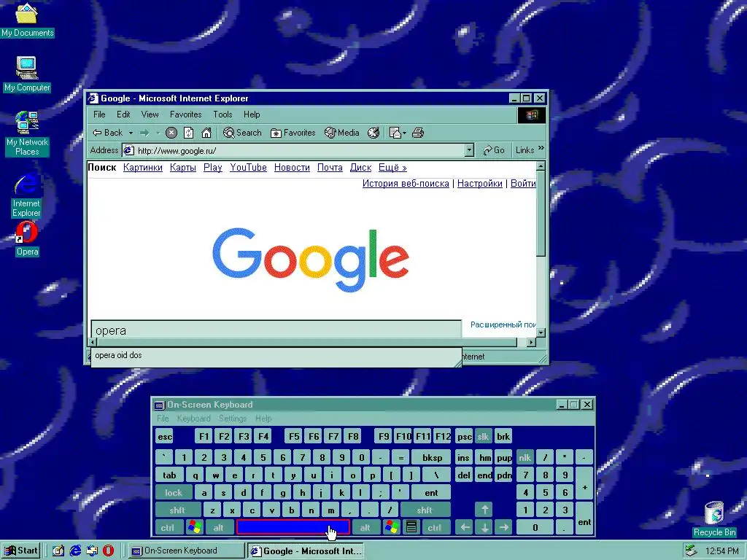Click the vertical scrollbar down arrow in IE
This screenshot has width=747, height=560.
click(x=541, y=332)
